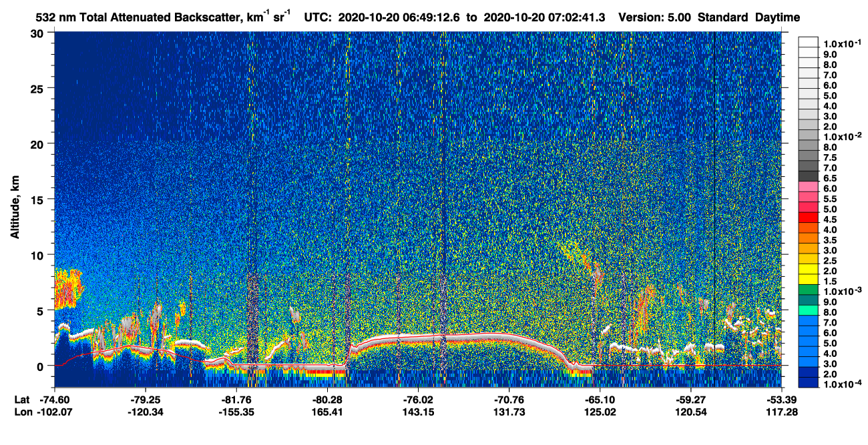Screen dimensions: 868x445
Task: Click latitude value "-70.76"
Action: click(509, 400)
